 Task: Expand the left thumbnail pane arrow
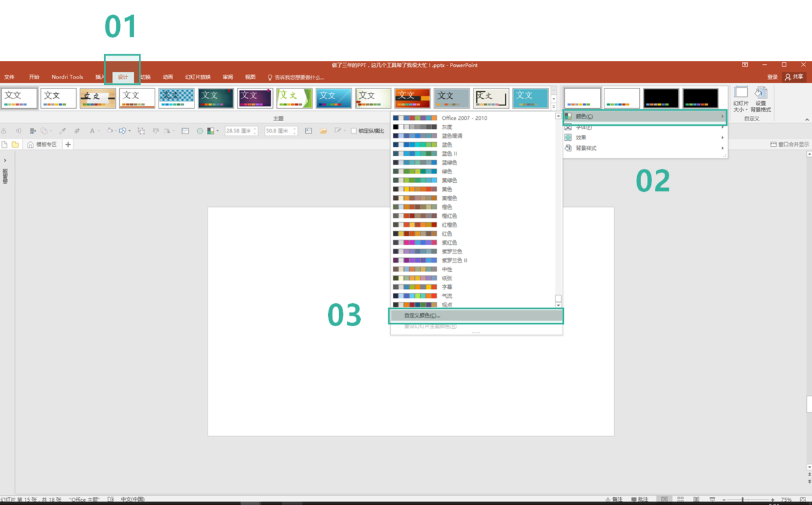5,161
